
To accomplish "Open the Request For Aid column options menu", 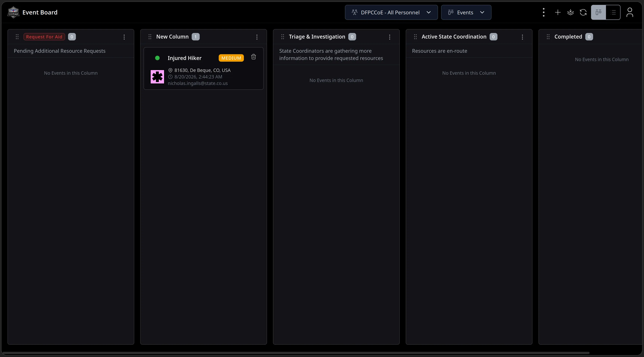I will (124, 37).
